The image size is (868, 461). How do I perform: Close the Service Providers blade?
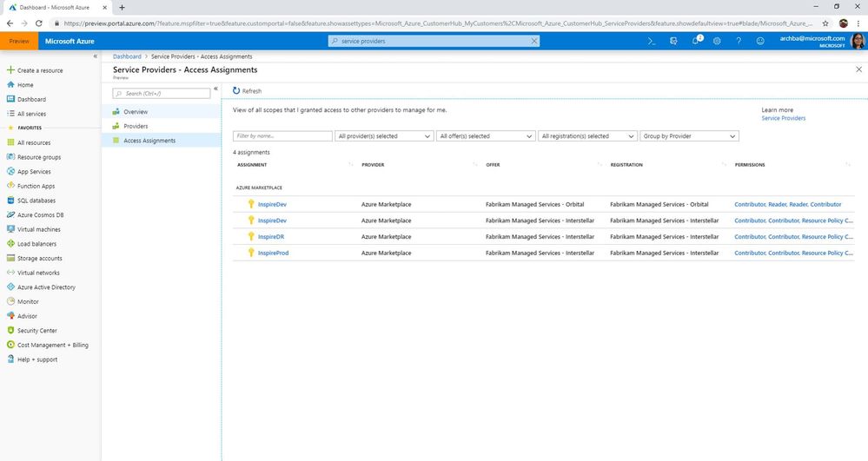858,69
